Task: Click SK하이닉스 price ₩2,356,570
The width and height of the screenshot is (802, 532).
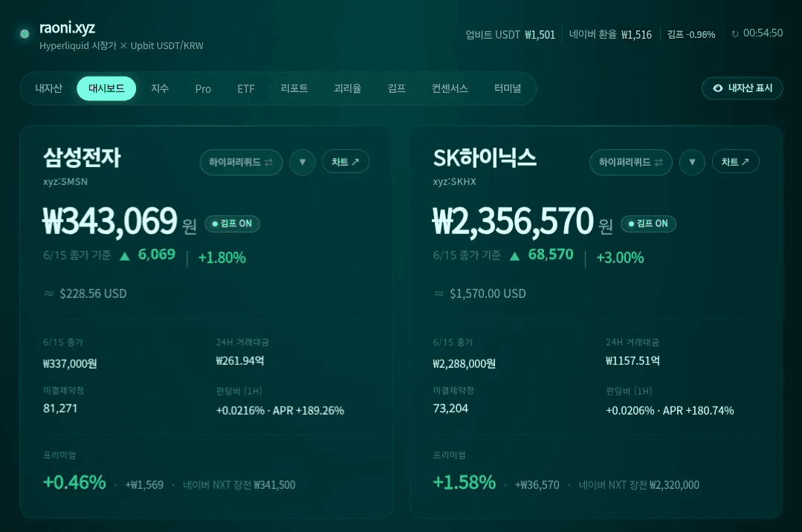Action: pyautogui.click(x=513, y=221)
